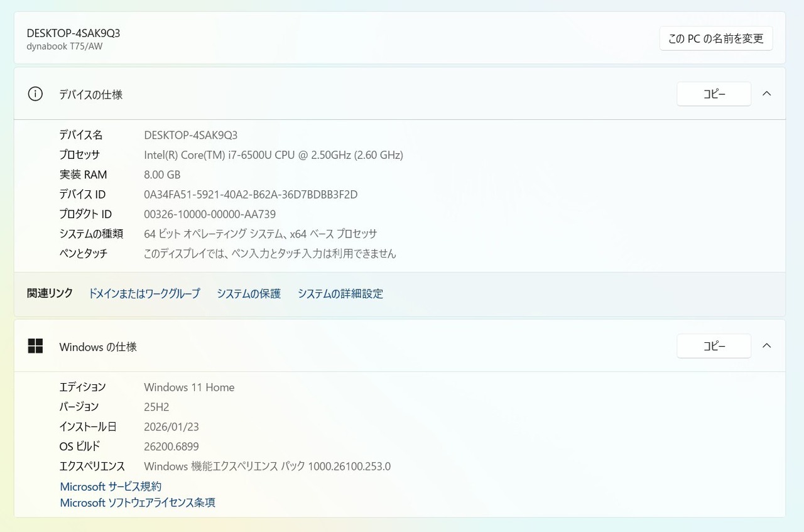Click the 関連リンク label

tap(50, 293)
